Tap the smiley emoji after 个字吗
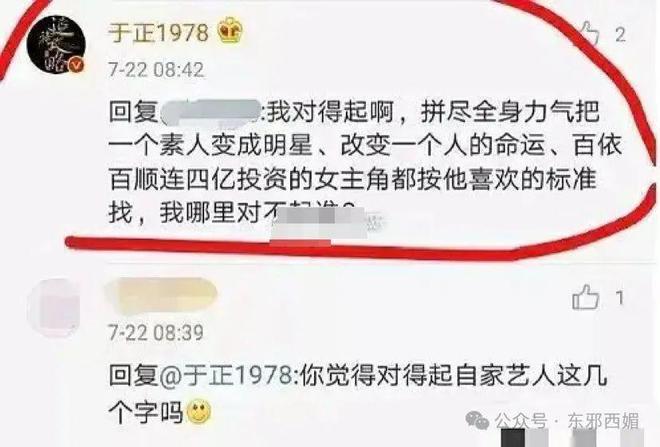The image size is (660, 447). pos(199,410)
